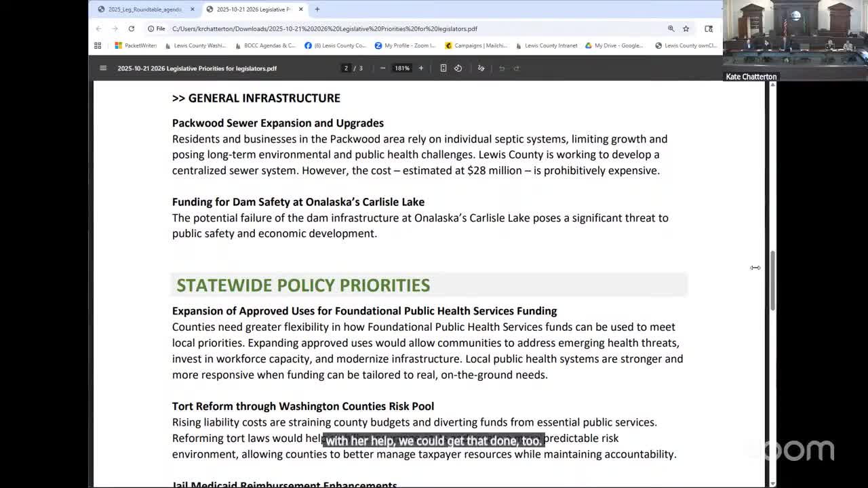Open the browser zoom magnifier icon

tap(671, 28)
